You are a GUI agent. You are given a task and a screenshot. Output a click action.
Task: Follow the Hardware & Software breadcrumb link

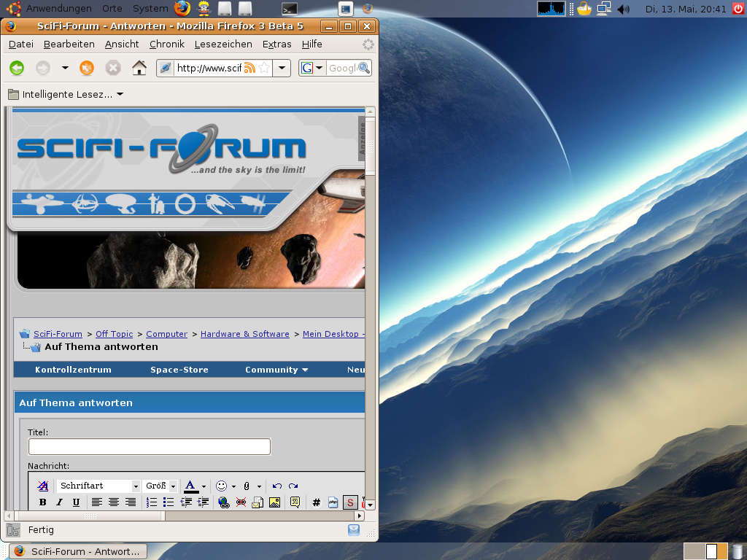[244, 334]
